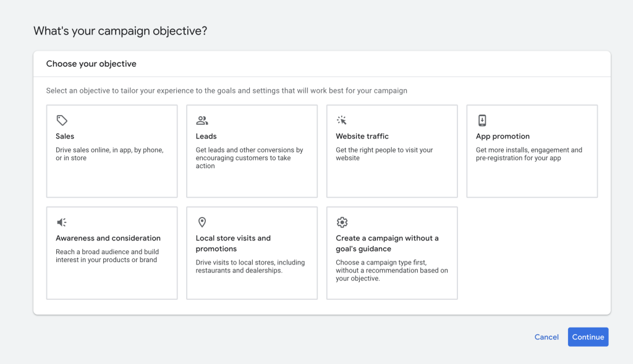633x364 pixels.
Task: Click the App promotion phone icon
Action: (482, 121)
